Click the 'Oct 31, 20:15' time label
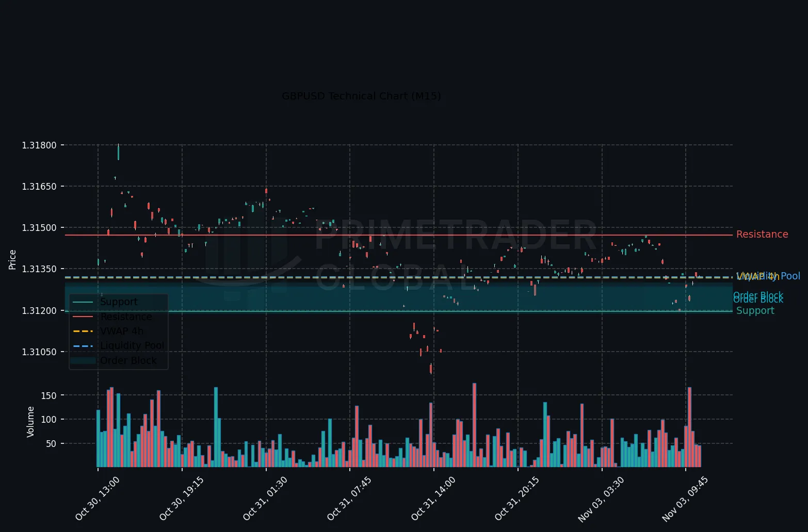 pyautogui.click(x=517, y=498)
